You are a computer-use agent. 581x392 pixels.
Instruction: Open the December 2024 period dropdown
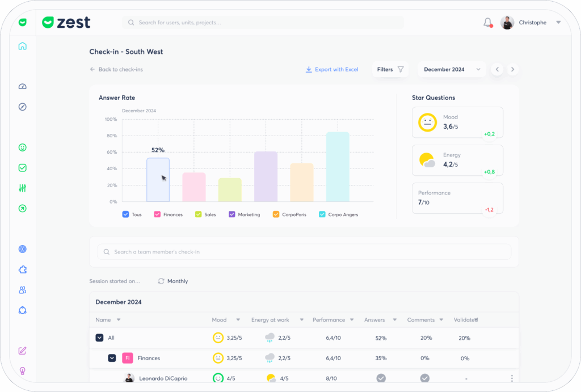[x=452, y=69]
